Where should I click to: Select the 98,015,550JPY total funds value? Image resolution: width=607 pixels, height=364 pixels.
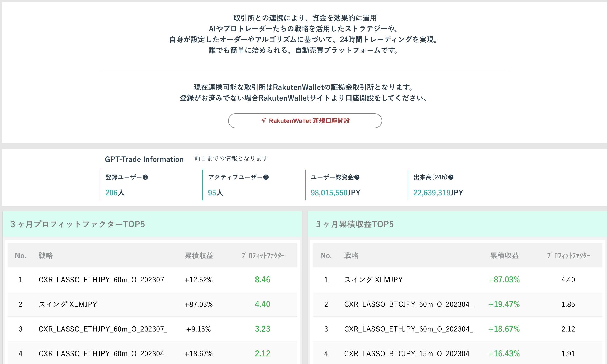coord(335,193)
